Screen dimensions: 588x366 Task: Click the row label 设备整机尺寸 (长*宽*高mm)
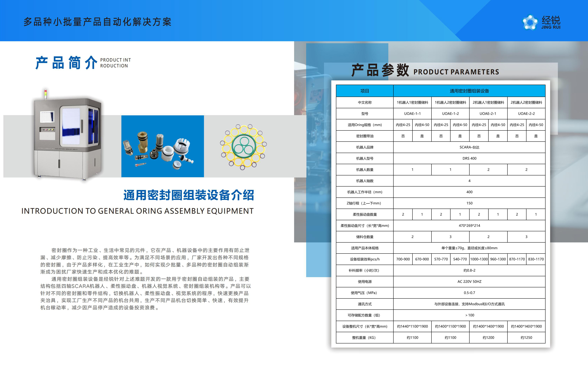[365, 326]
